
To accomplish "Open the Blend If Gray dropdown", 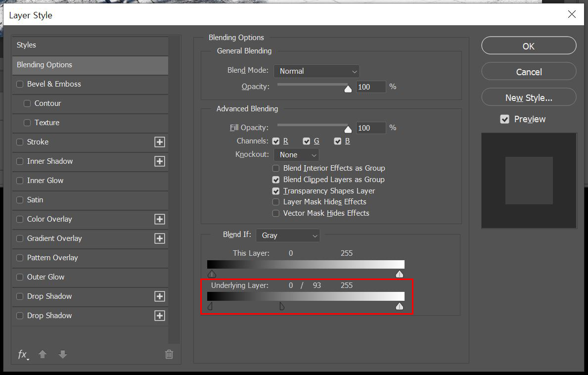I will (x=288, y=235).
